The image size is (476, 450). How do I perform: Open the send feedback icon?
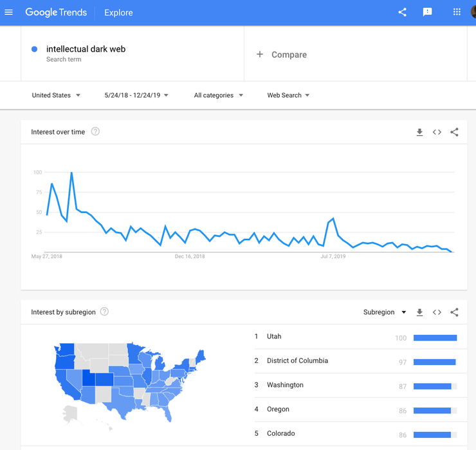click(x=427, y=12)
